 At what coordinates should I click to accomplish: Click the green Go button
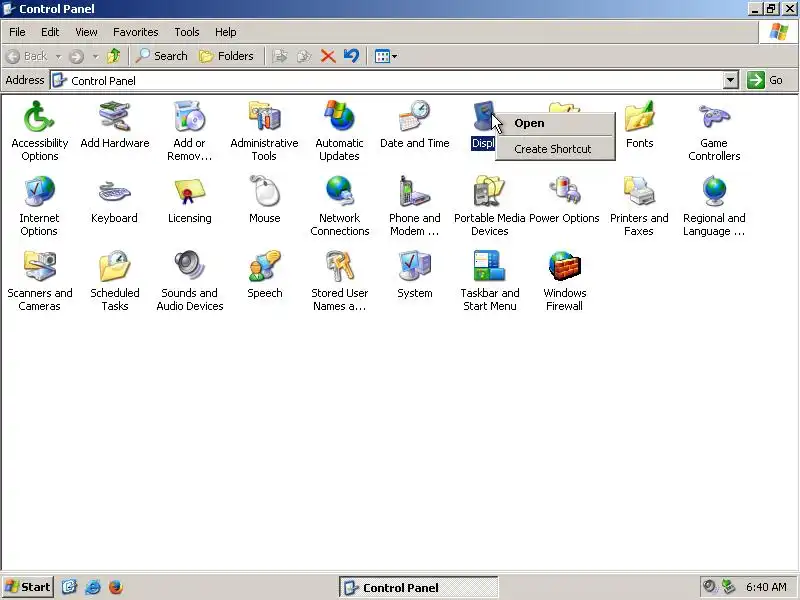click(765, 80)
